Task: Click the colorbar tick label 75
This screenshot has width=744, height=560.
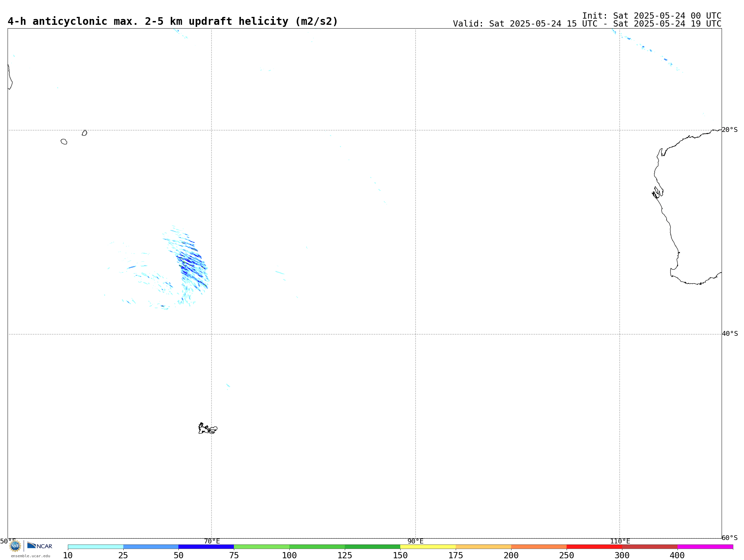Action: click(234, 556)
